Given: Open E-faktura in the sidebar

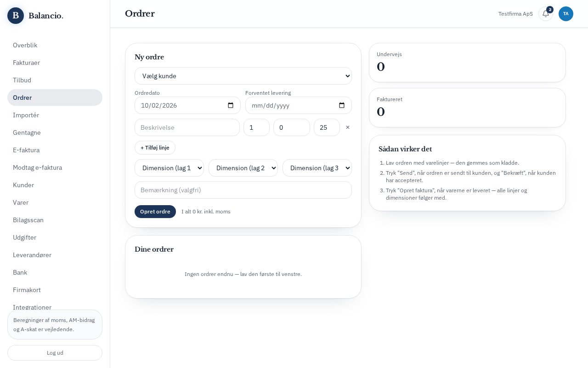Looking at the screenshot, I should 55,150.
